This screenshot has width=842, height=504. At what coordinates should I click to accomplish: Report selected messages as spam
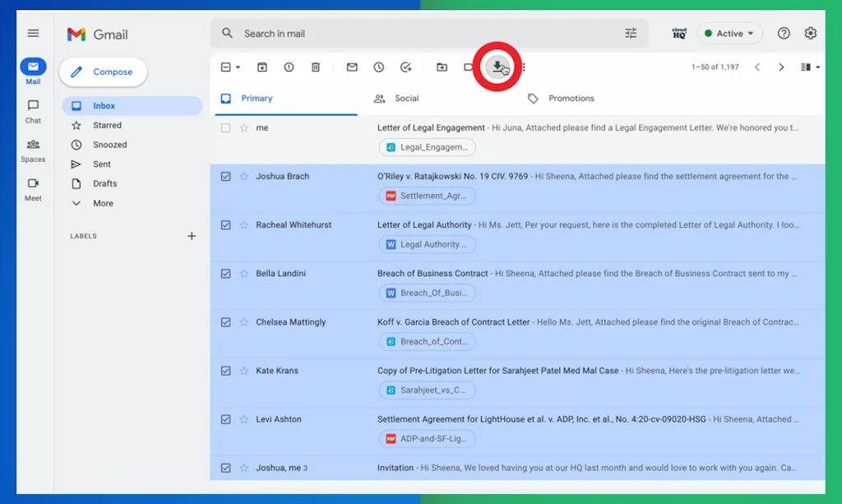[289, 67]
